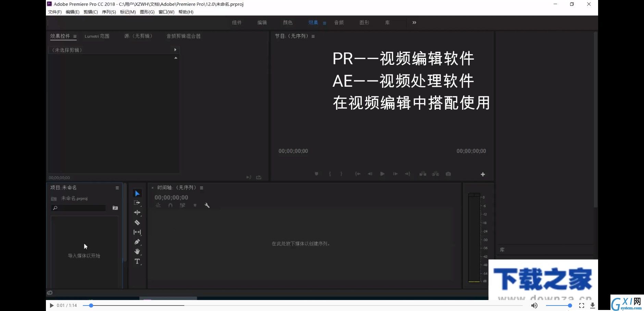Switch to 组件 workspace
This screenshot has height=311, width=644.
tap(237, 23)
